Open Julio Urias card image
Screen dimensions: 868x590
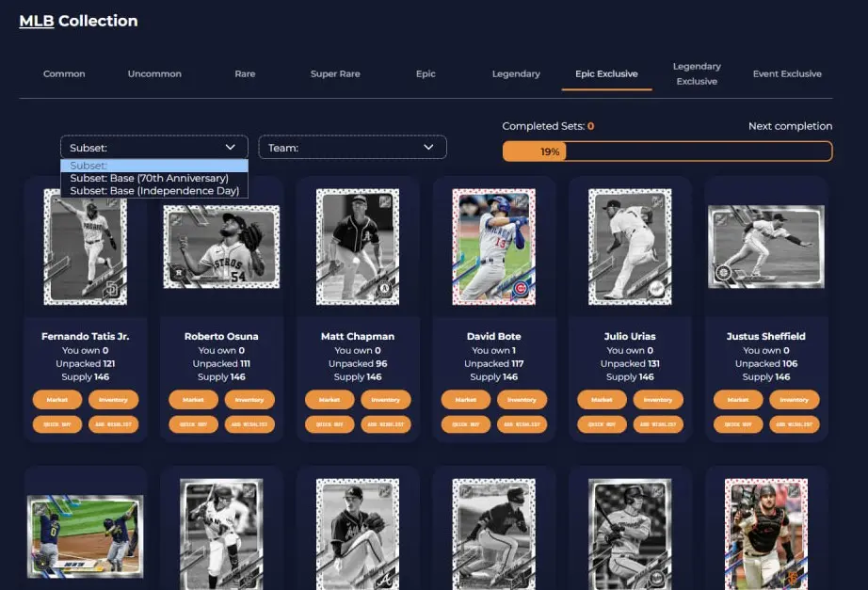(x=630, y=247)
